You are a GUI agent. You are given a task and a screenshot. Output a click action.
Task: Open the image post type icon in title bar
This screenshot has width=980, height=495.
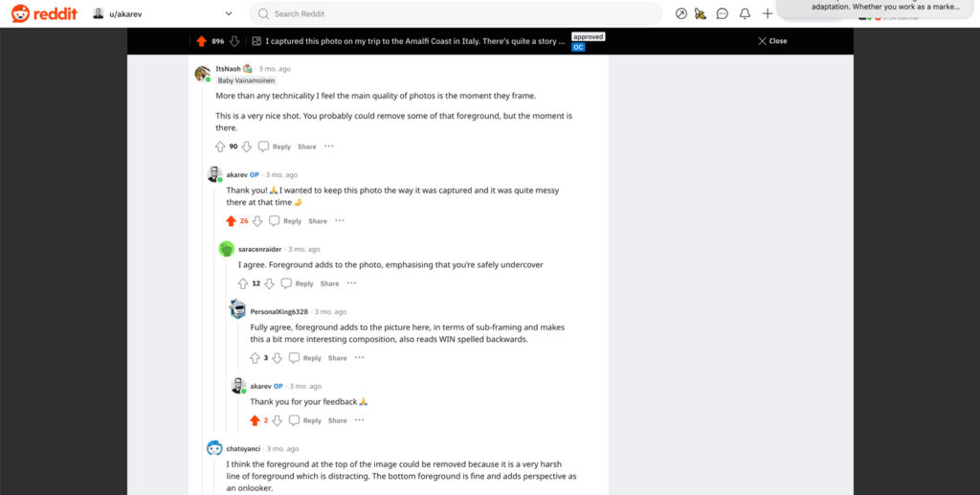pos(256,41)
